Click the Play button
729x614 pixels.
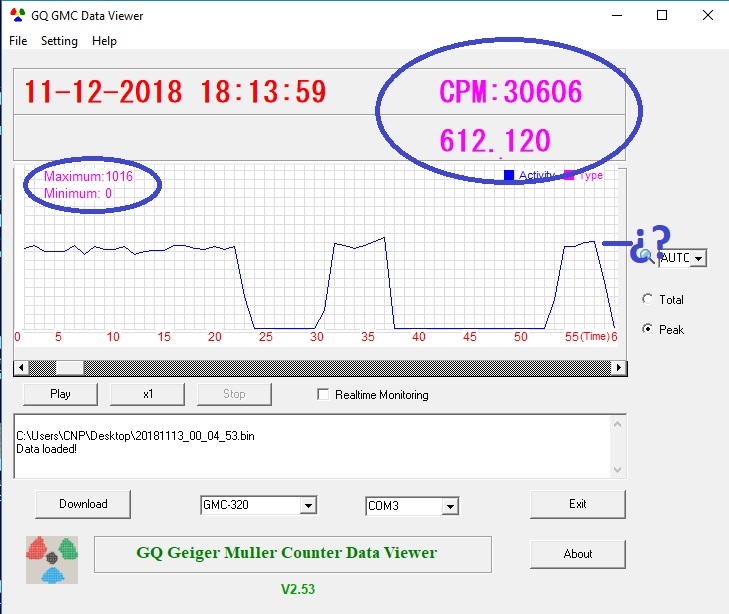click(x=60, y=394)
